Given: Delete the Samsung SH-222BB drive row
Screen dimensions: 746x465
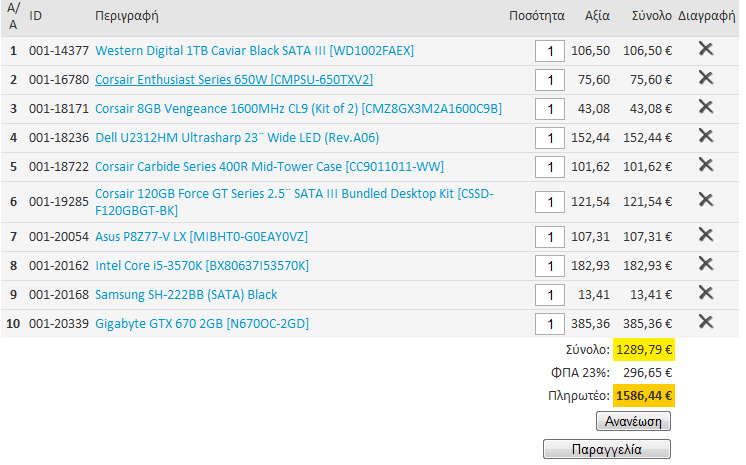Looking at the screenshot, I should tap(706, 293).
